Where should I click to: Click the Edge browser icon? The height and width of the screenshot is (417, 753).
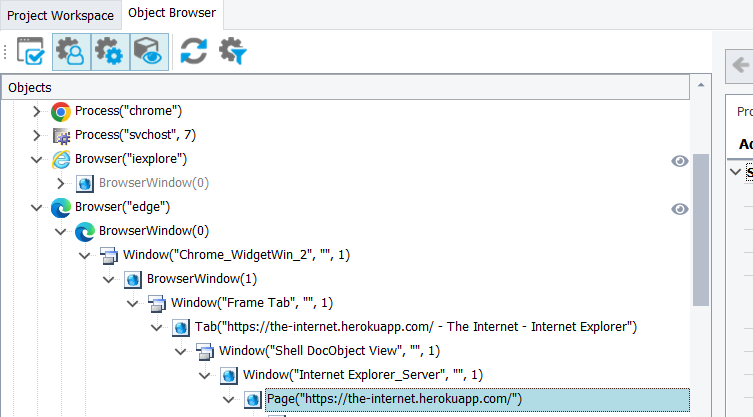(60, 207)
